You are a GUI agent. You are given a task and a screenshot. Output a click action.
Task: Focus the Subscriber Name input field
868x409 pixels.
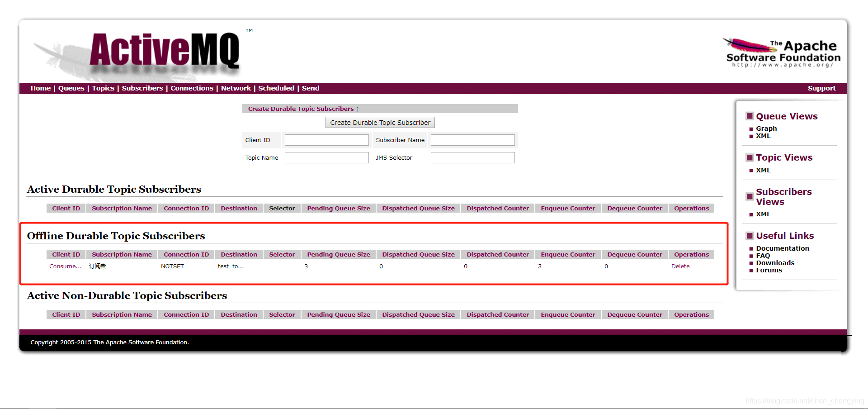click(x=473, y=140)
